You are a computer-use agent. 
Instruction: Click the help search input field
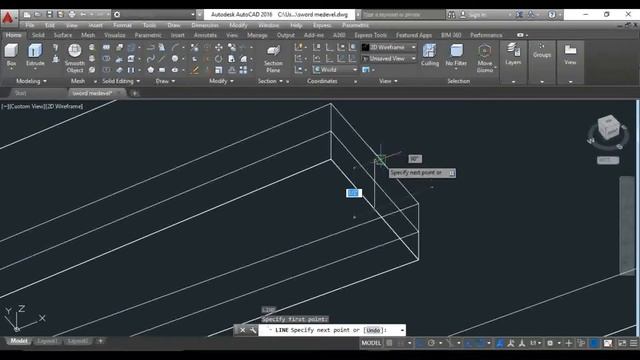(x=403, y=14)
